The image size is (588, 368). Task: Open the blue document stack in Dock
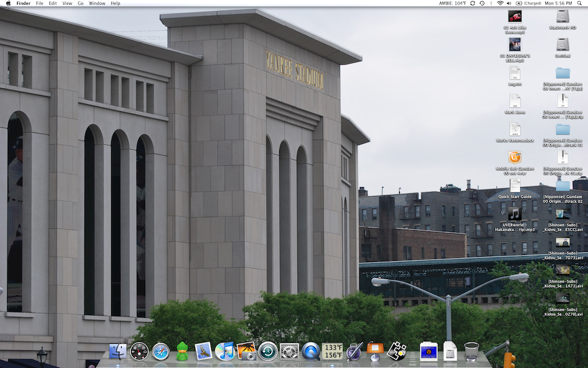coord(429,352)
